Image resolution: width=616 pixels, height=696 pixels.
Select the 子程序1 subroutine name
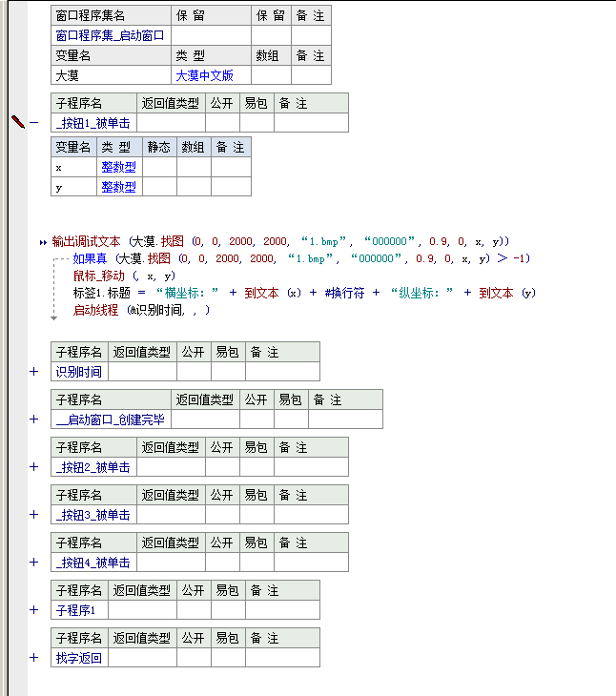tap(79, 610)
